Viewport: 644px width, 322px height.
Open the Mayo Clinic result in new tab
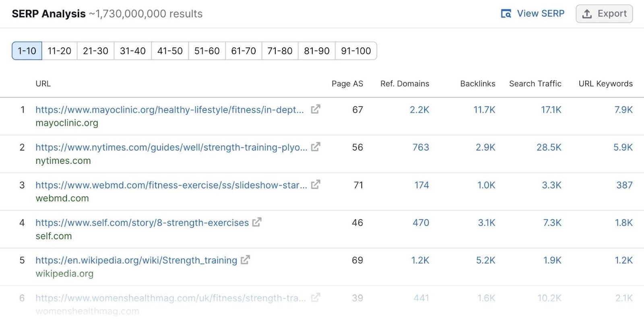point(316,109)
